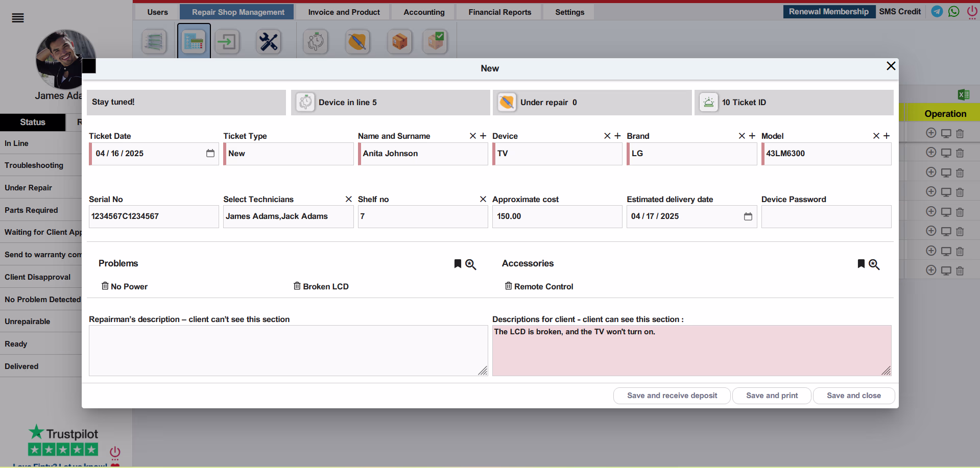The height and width of the screenshot is (468, 980).
Task: Bookmark the Problems list
Action: pos(458,263)
